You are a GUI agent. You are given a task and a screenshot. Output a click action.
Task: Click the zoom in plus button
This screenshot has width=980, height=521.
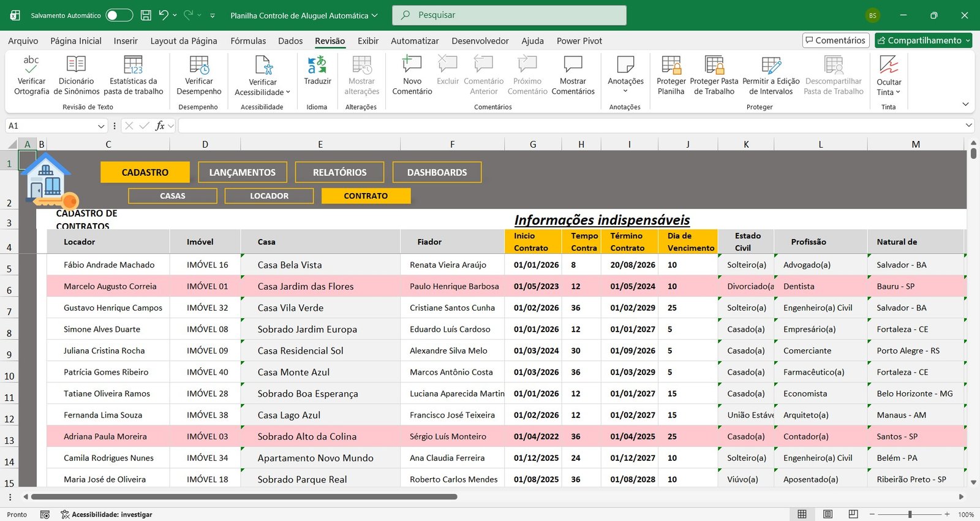tap(947, 514)
